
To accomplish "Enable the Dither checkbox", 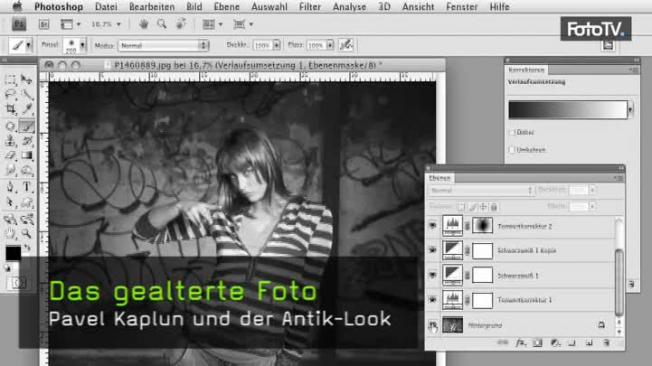I will pyautogui.click(x=512, y=132).
